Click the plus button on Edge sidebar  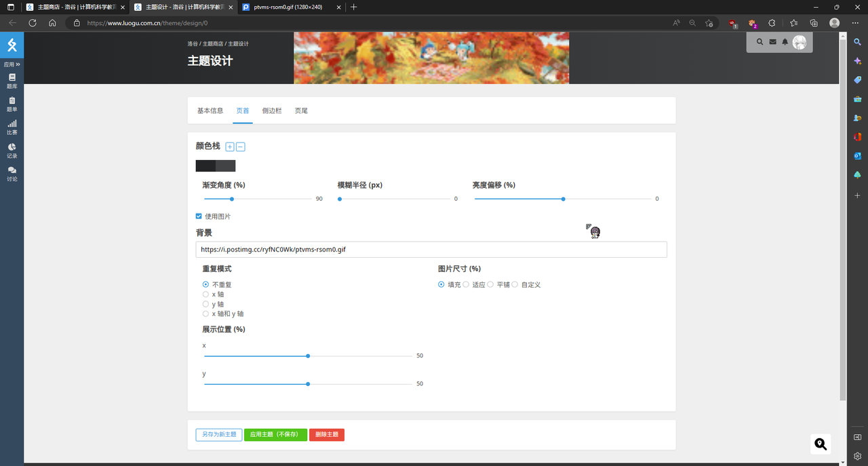857,195
